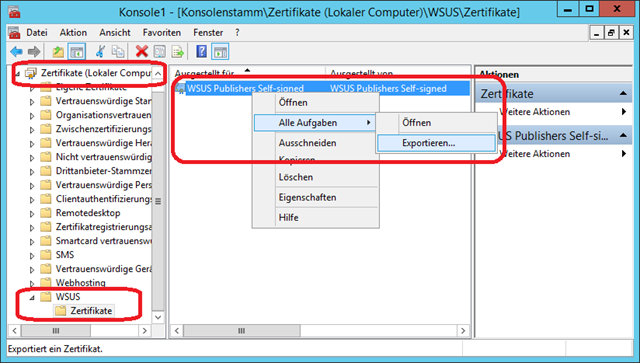Open the Ansicht menu
The width and height of the screenshot is (640, 363).
tap(115, 33)
